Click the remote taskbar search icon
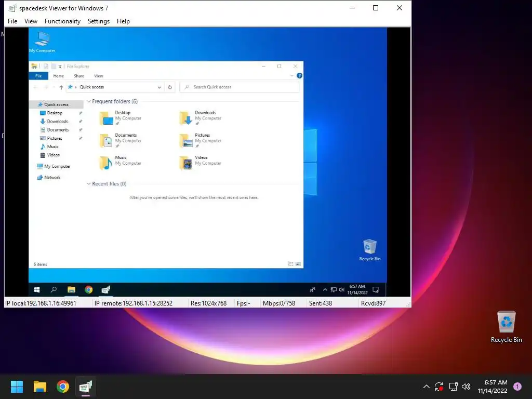 [54, 290]
